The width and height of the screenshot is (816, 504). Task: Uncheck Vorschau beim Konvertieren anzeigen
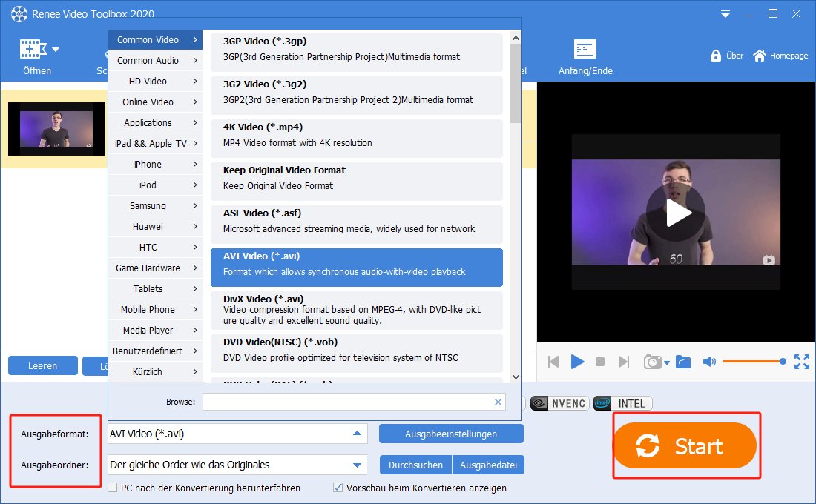pyautogui.click(x=338, y=488)
